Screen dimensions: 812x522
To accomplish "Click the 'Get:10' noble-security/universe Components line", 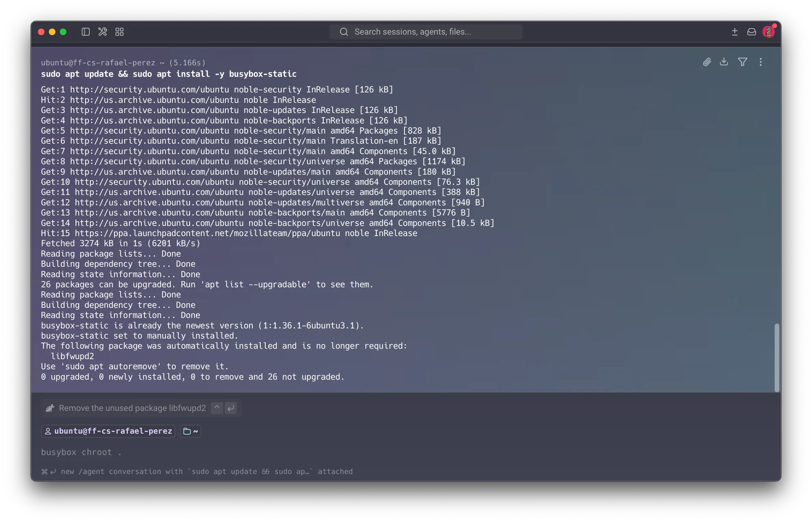I will tap(260, 182).
